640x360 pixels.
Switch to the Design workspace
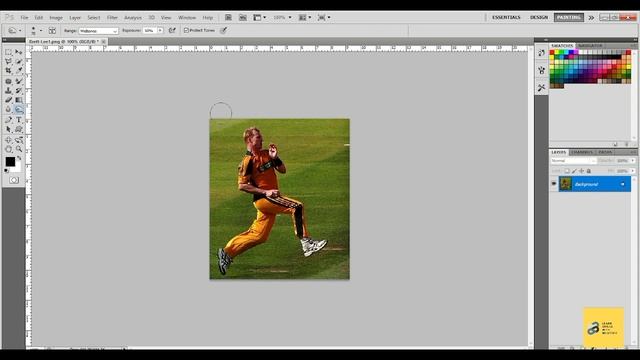click(539, 18)
